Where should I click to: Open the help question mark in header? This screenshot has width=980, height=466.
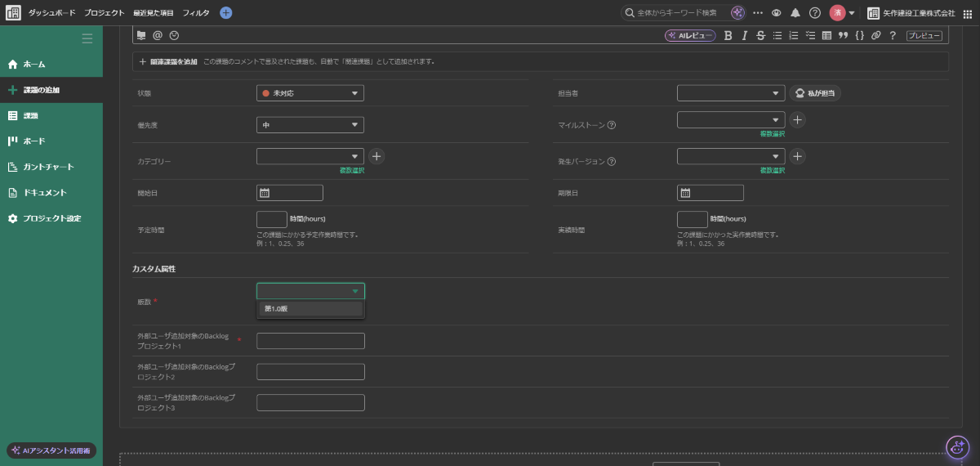point(814,13)
